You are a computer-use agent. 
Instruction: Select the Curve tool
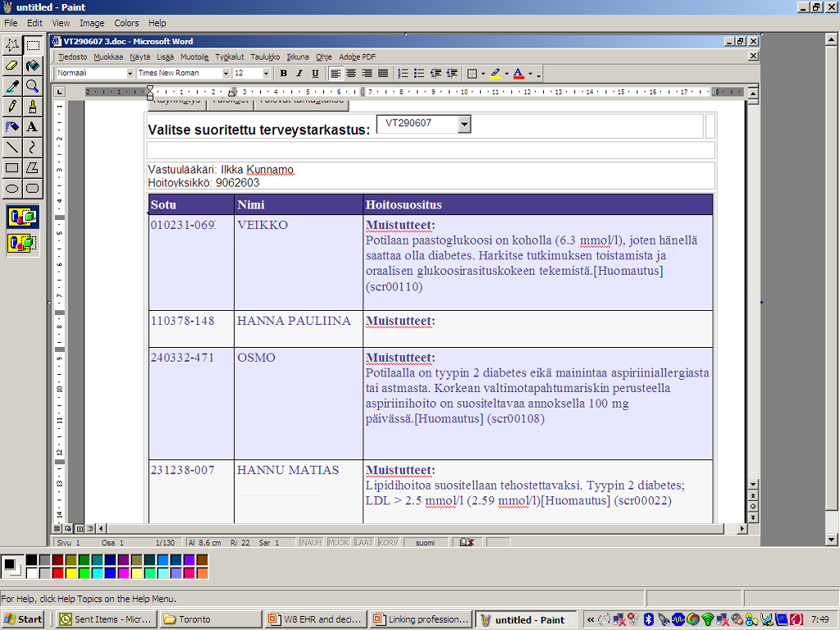point(33,147)
